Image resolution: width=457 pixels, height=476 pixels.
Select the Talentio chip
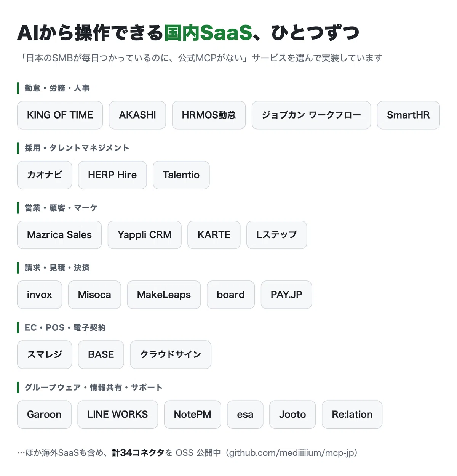point(181,175)
